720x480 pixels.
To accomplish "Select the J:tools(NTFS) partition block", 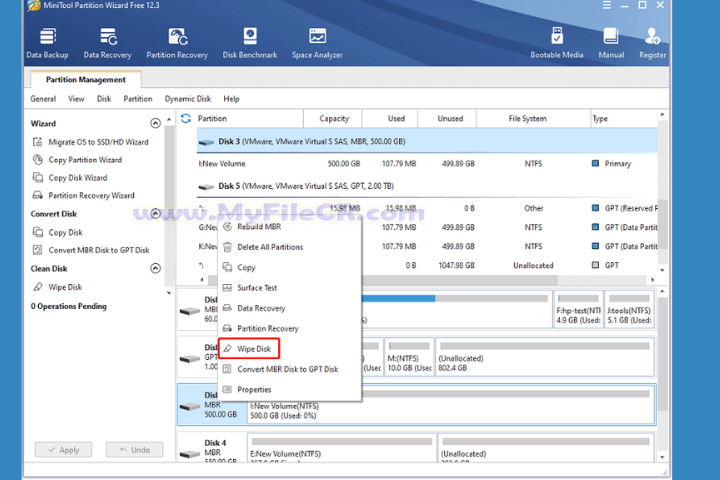I will (629, 309).
